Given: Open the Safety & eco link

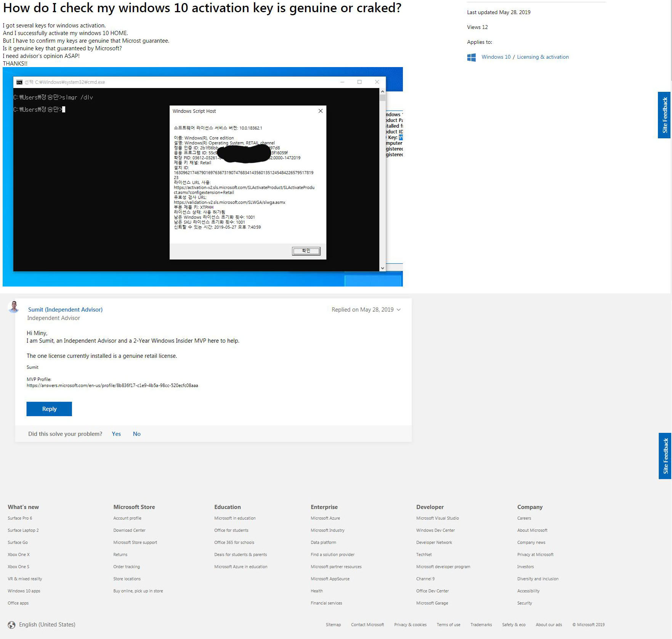Looking at the screenshot, I should pos(513,625).
